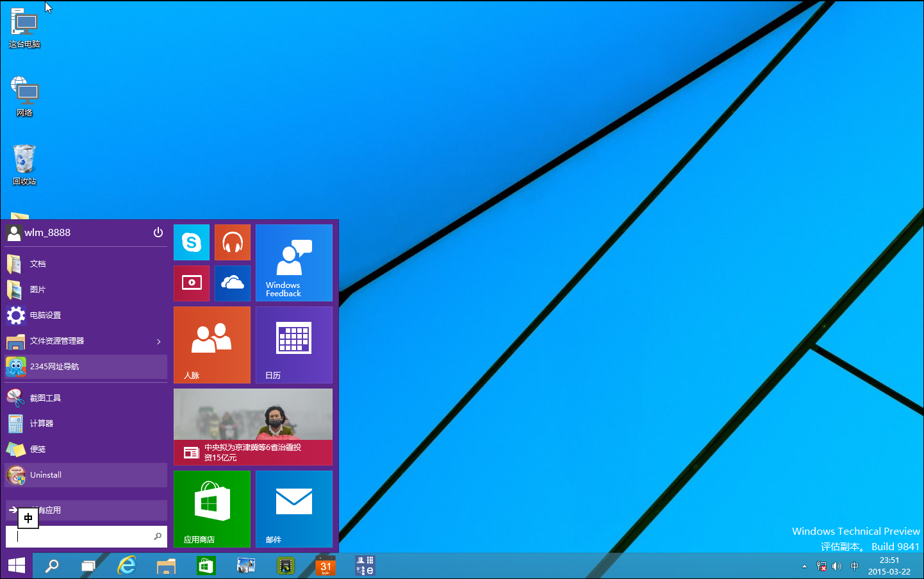Viewport: 924px width, 579px height.
Task: Switch IME using tray 中 indicator
Action: tap(854, 566)
